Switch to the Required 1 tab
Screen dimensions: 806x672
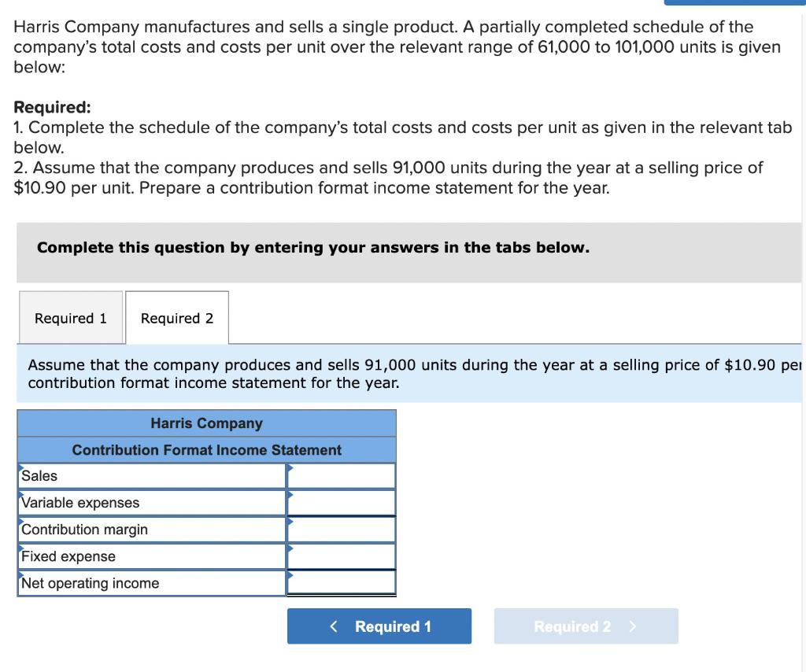[70, 318]
